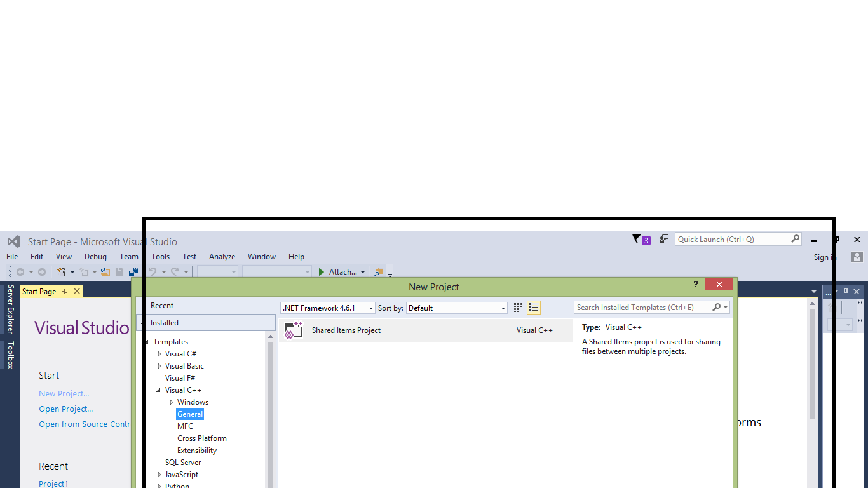Open the Analyze menu
The width and height of the screenshot is (868, 488).
(x=222, y=257)
